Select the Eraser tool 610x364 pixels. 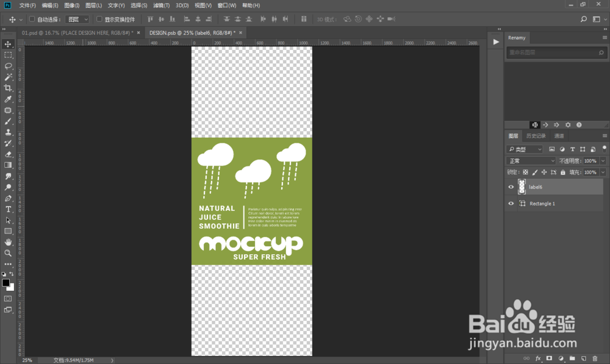pos(8,154)
